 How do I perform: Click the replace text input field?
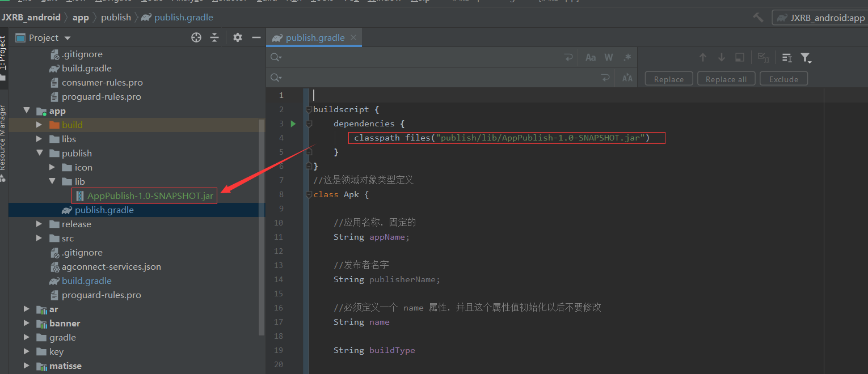441,78
